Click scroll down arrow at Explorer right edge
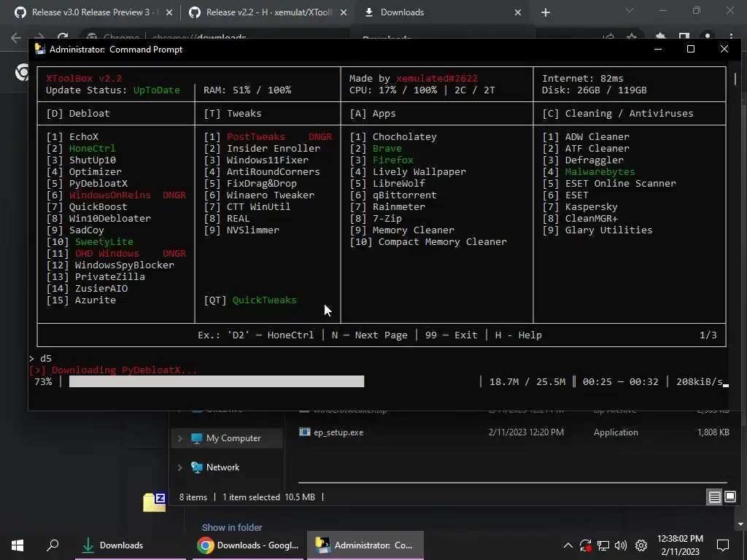The width and height of the screenshot is (747, 560). [x=740, y=524]
